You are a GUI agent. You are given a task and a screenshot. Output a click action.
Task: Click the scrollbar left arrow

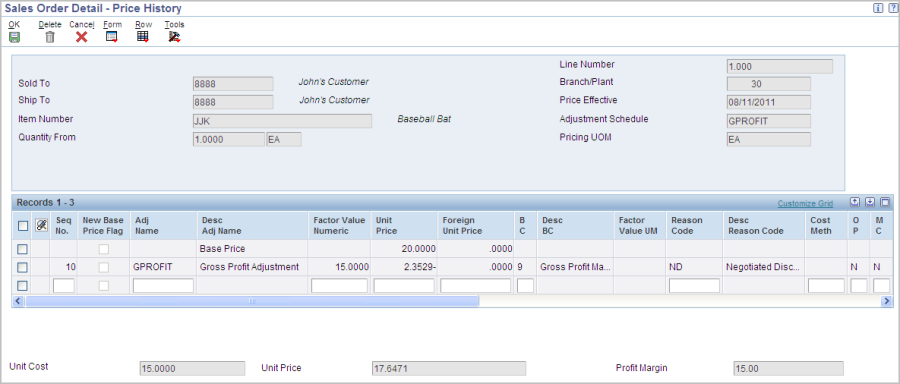point(18,301)
